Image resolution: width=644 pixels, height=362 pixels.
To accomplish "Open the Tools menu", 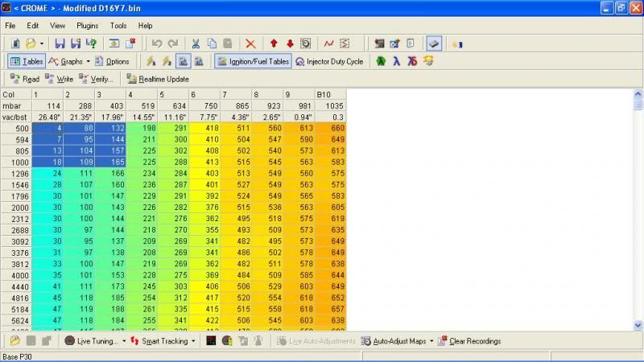I will tap(118, 26).
